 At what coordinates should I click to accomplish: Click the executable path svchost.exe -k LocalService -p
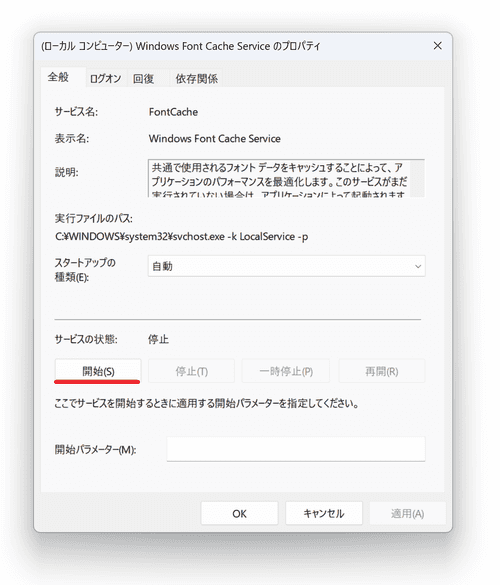click(x=182, y=237)
